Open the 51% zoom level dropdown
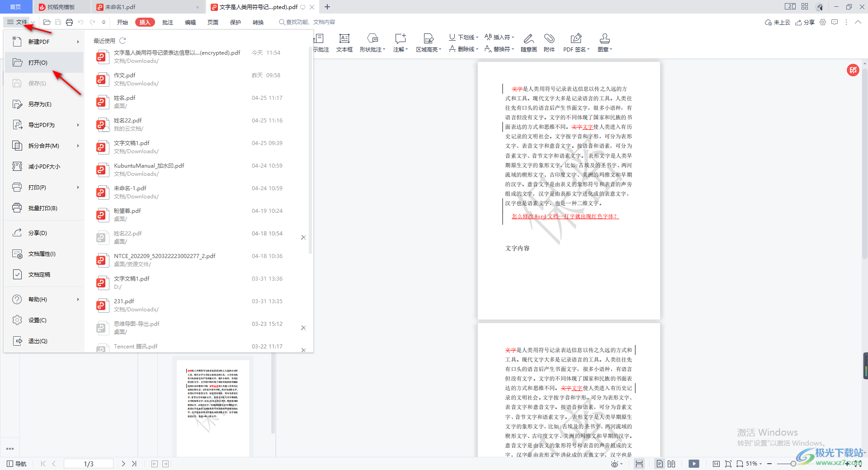This screenshot has height=470, width=868. click(x=754, y=464)
